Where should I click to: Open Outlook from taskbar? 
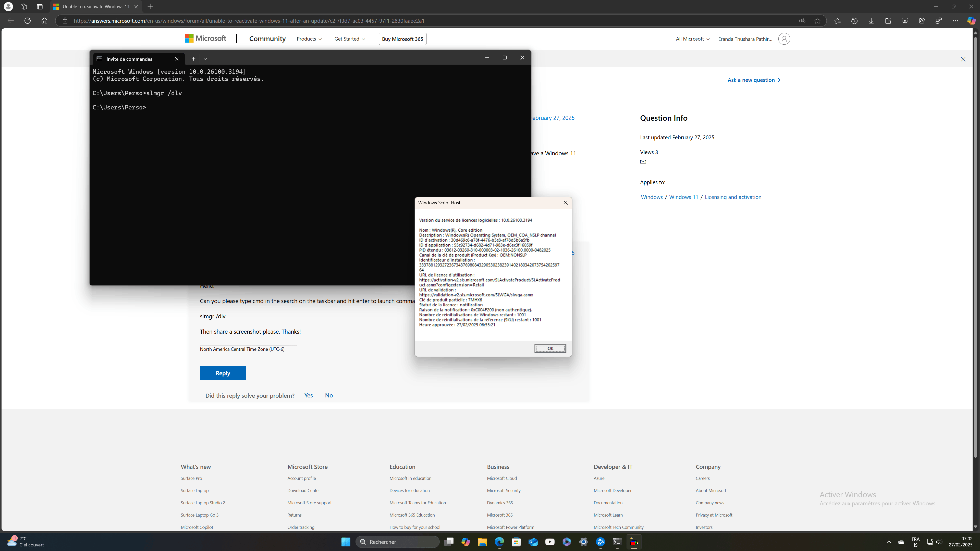pyautogui.click(x=533, y=542)
